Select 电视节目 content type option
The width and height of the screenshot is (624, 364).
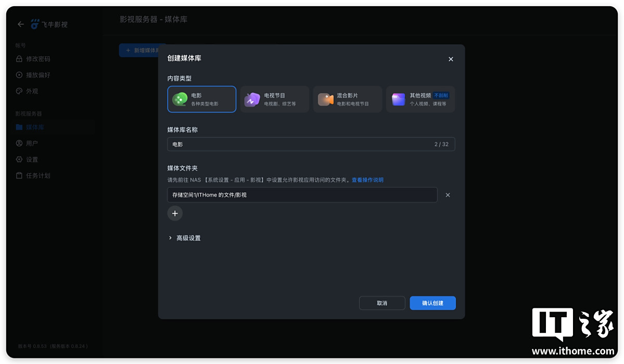coord(275,99)
